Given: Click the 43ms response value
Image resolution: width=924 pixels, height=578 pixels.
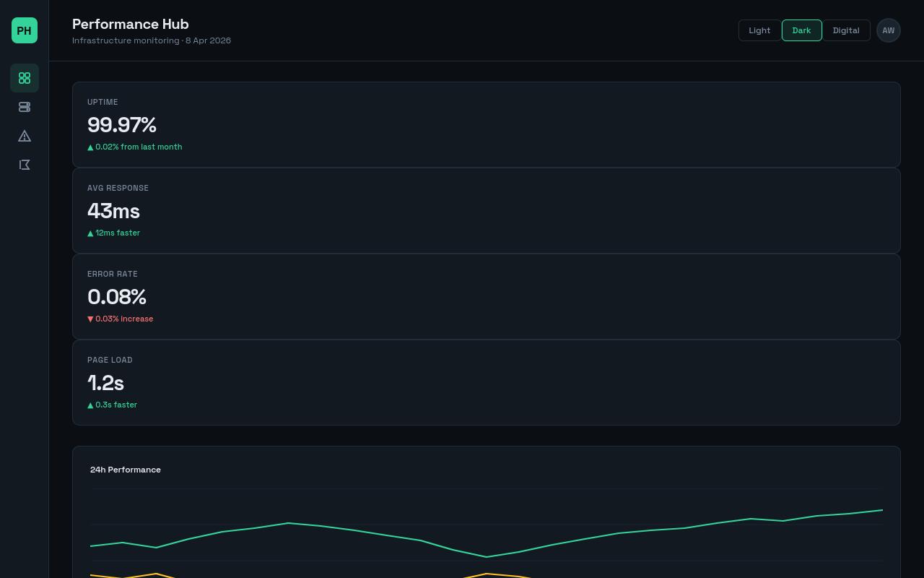Looking at the screenshot, I should (x=113, y=211).
